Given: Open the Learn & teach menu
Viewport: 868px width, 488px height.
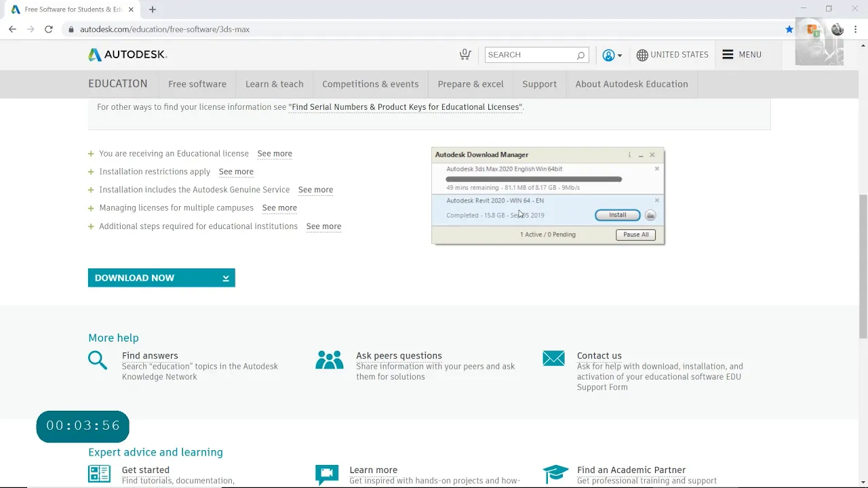Looking at the screenshot, I should point(275,84).
